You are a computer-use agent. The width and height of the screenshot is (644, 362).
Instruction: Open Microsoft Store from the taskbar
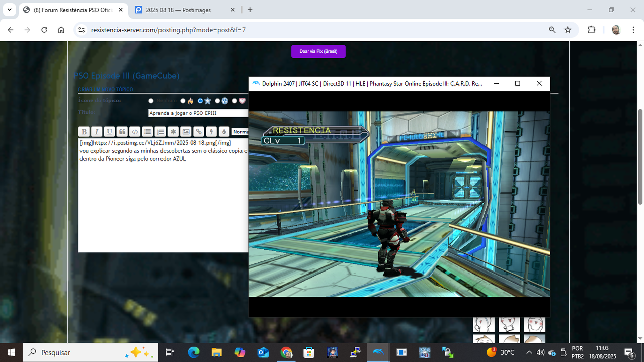(309, 352)
